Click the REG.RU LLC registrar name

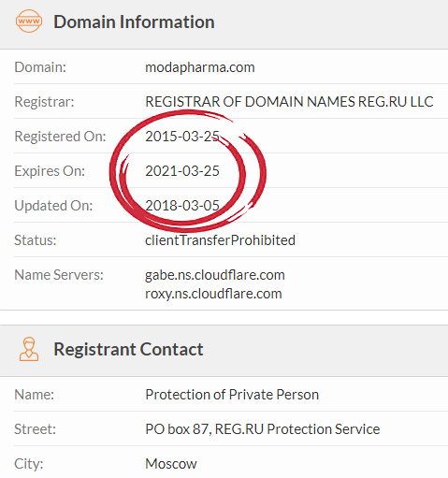289,102
